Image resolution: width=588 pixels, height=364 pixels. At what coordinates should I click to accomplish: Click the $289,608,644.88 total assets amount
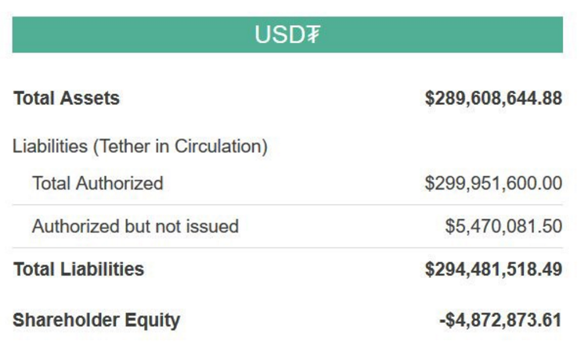[493, 99]
